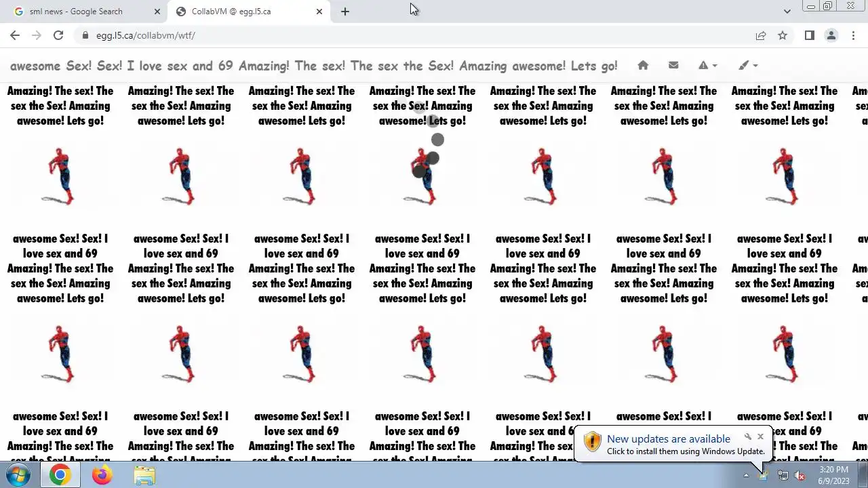Viewport: 868px width, 488px height.
Task: Click the Chrome taskbar icon
Action: [x=60, y=475]
